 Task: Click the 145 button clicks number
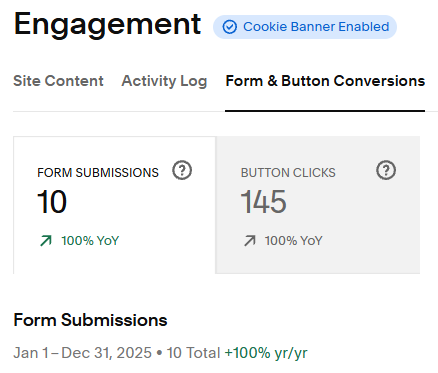(x=263, y=202)
